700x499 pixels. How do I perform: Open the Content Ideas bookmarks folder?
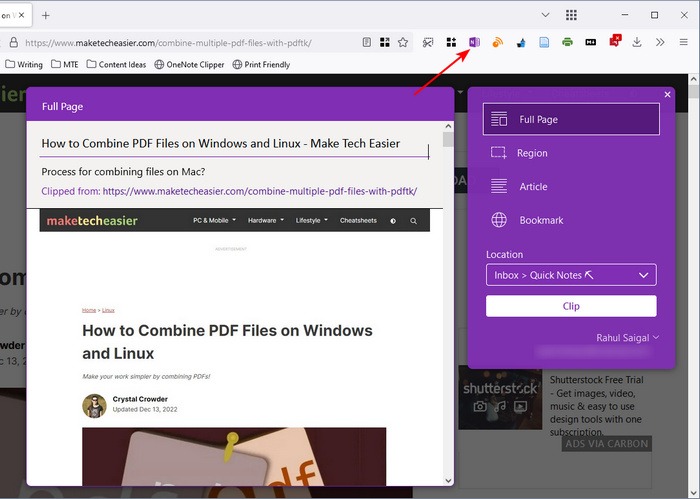(x=116, y=65)
